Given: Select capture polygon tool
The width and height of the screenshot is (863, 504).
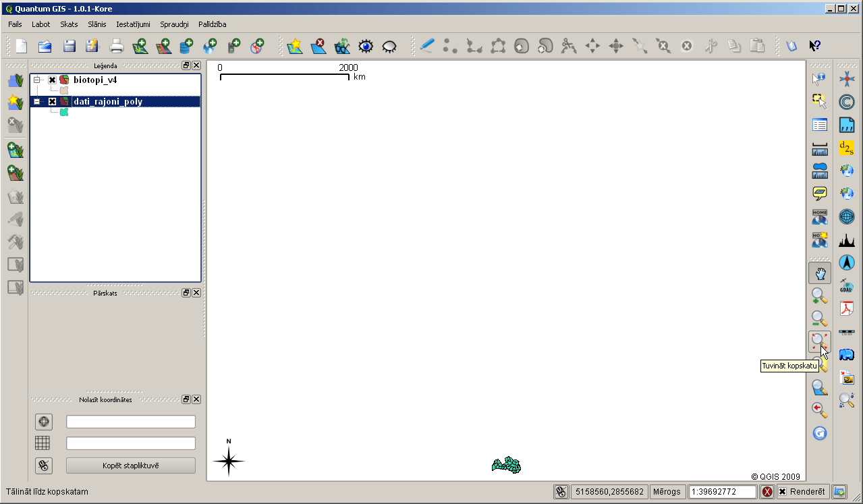Looking at the screenshot, I should tap(498, 46).
